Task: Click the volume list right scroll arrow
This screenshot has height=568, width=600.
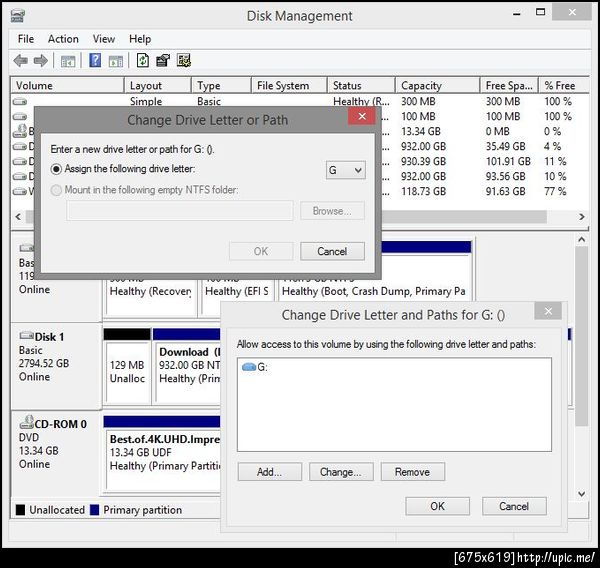Action: (582, 217)
